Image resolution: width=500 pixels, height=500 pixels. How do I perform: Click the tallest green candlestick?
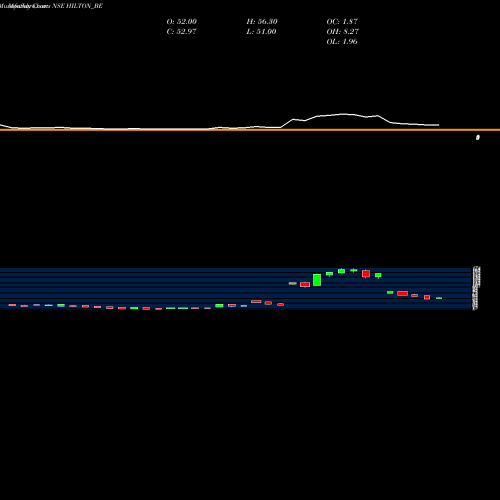317,280
